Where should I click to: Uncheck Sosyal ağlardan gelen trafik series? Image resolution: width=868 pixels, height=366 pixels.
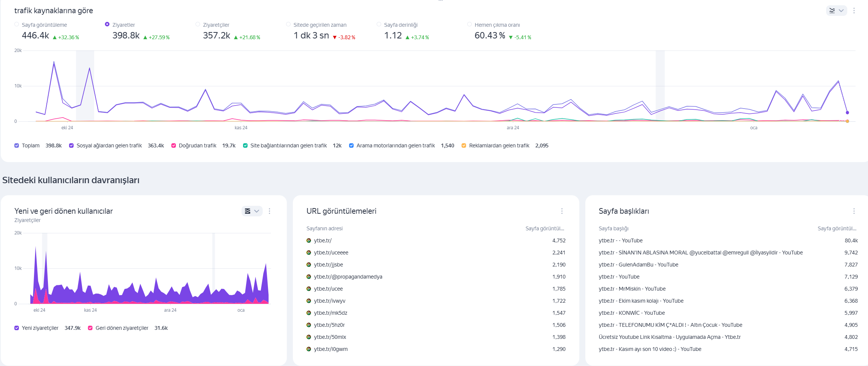[71, 145]
